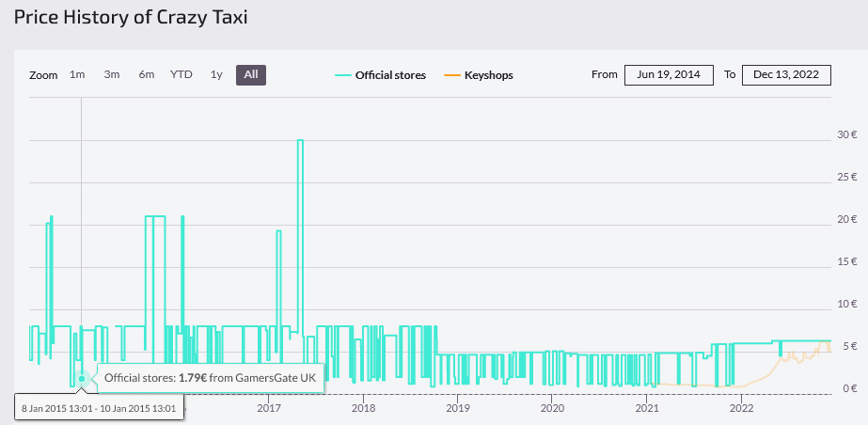Select the YTD zoom range

(181, 74)
